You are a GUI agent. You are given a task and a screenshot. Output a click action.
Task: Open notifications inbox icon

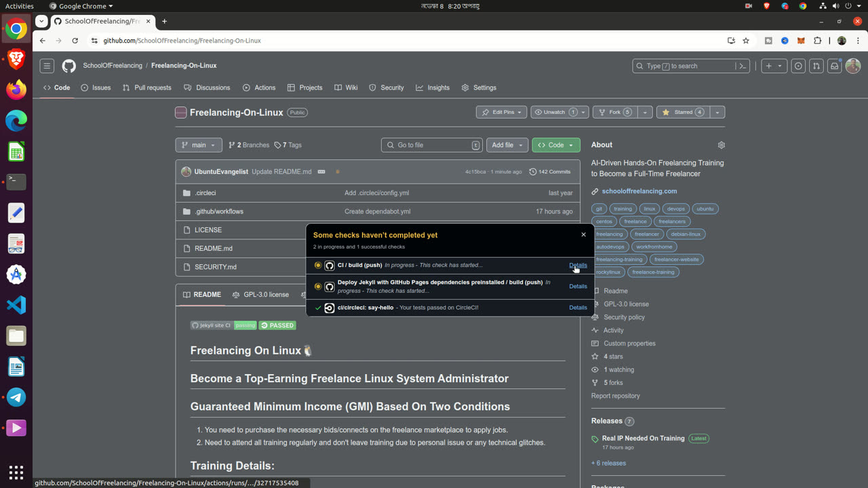click(x=835, y=66)
